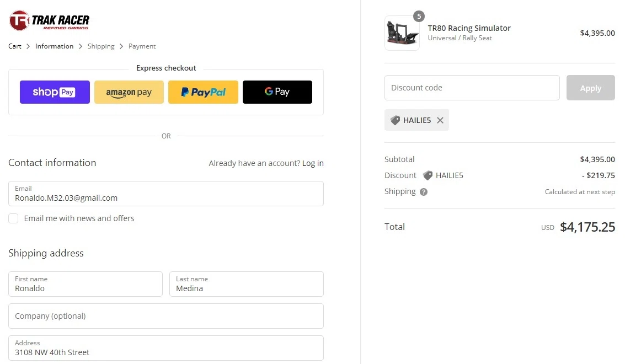Go back to Cart breadcrumb
Screen dimensions: 625x364
pos(15,46)
